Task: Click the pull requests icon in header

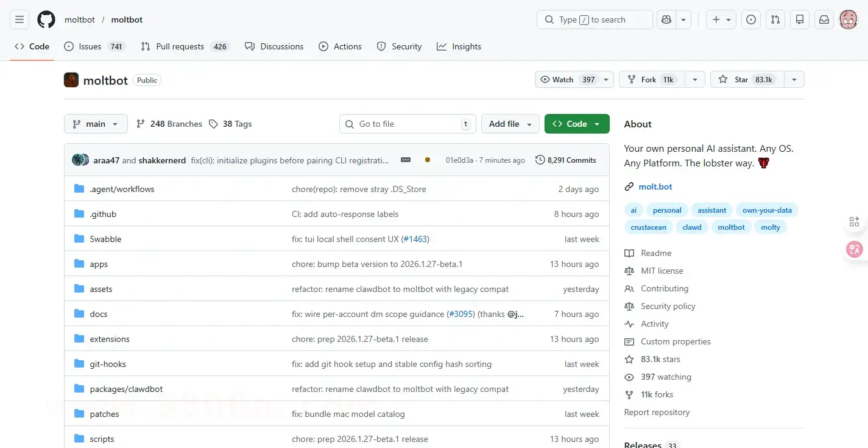Action: (x=775, y=20)
